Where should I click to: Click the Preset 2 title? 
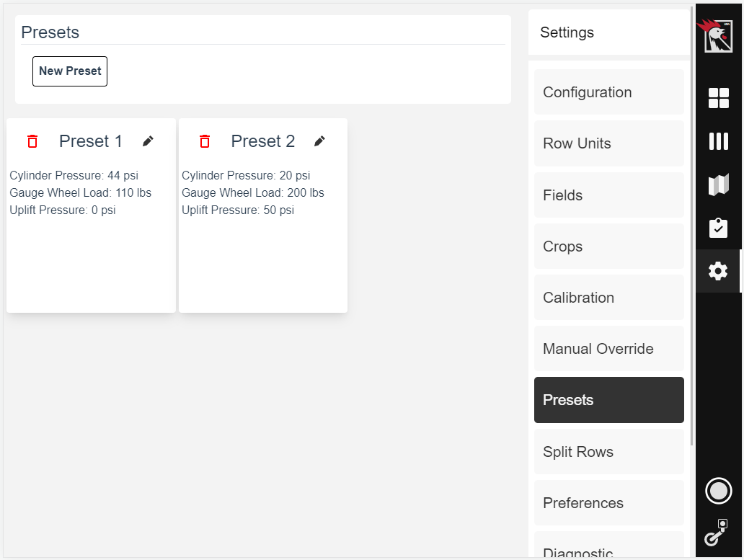pyautogui.click(x=263, y=141)
